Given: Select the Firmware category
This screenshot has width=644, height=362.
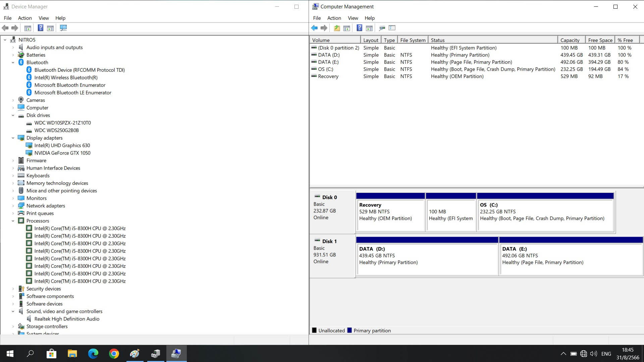Looking at the screenshot, I should tap(36, 161).
